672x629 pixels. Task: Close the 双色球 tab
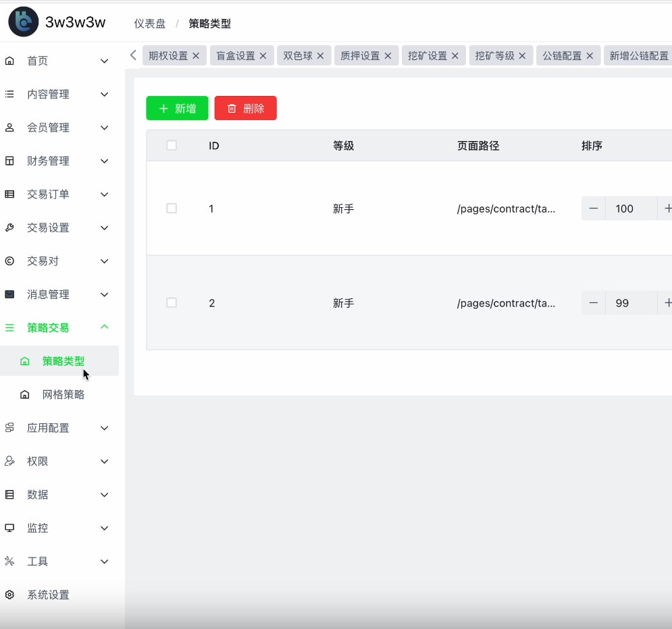pos(320,55)
